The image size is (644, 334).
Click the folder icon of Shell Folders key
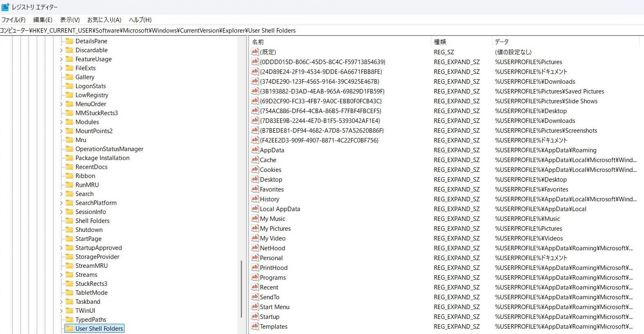click(69, 220)
